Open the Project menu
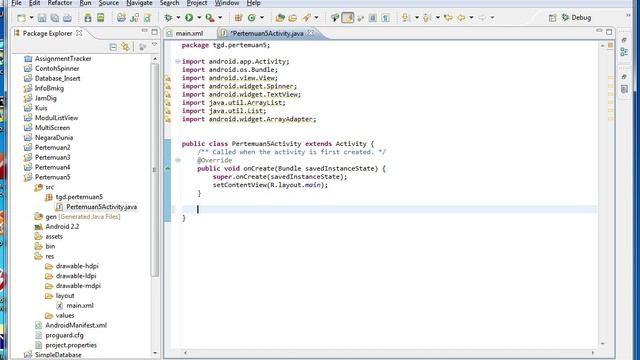640x360 pixels. (197, 3)
